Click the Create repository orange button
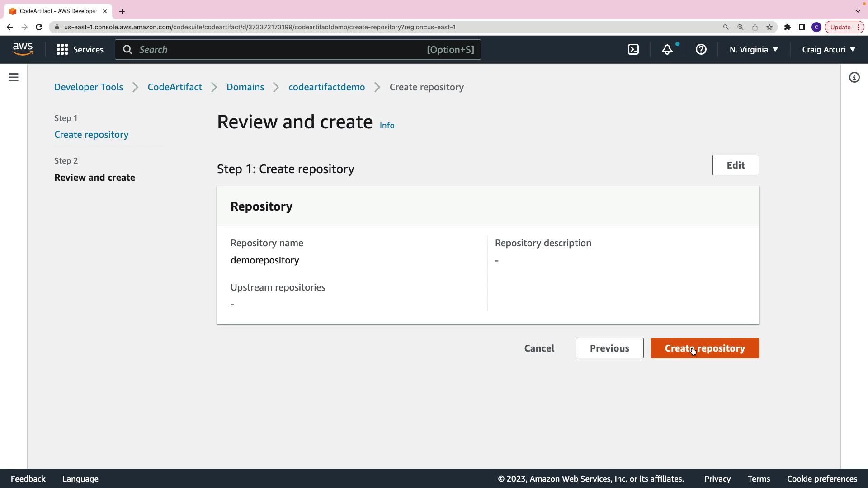This screenshot has height=488, width=868. pos(704,348)
